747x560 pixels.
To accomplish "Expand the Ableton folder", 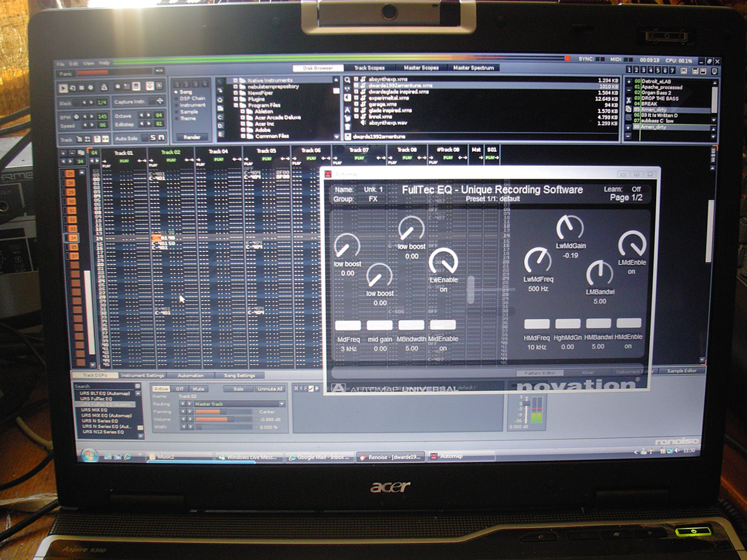I will (x=243, y=111).
